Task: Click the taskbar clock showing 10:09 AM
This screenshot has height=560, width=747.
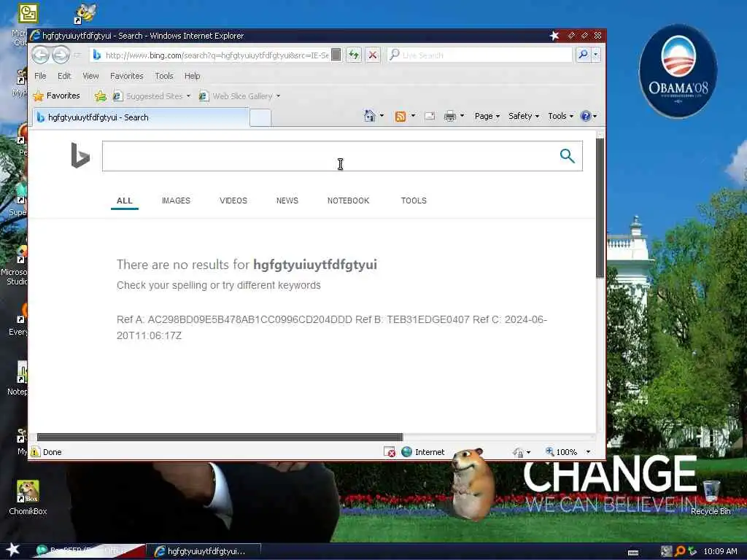Action: pyautogui.click(x=720, y=551)
